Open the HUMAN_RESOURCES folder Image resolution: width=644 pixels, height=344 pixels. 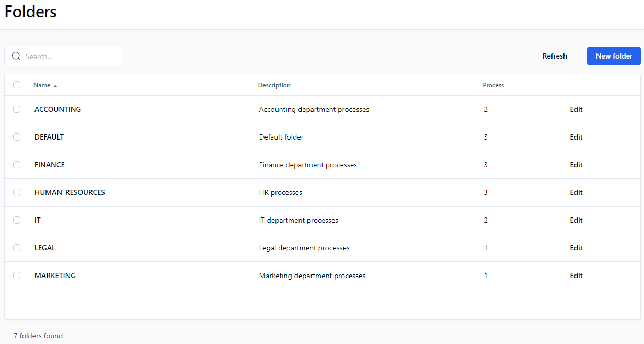(x=69, y=192)
